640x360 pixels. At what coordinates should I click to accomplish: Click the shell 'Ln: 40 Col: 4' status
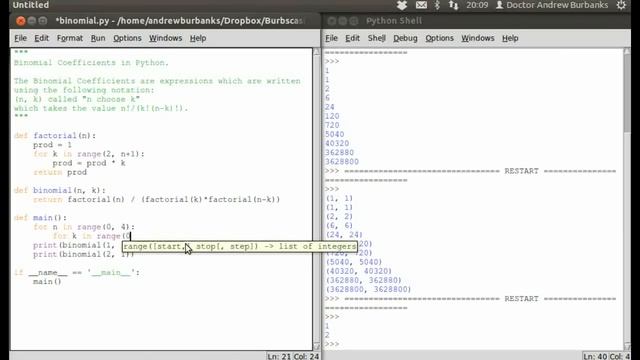click(x=607, y=356)
